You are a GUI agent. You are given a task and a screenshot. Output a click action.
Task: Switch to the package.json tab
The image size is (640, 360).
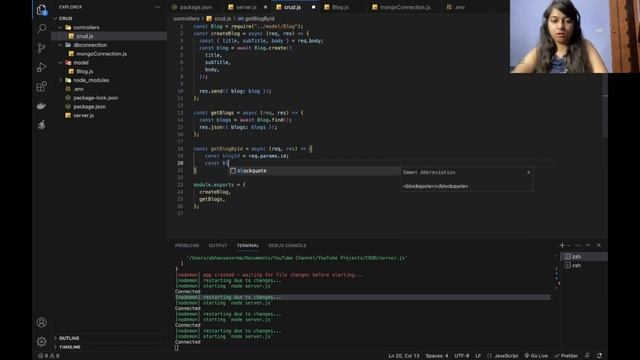196,7
